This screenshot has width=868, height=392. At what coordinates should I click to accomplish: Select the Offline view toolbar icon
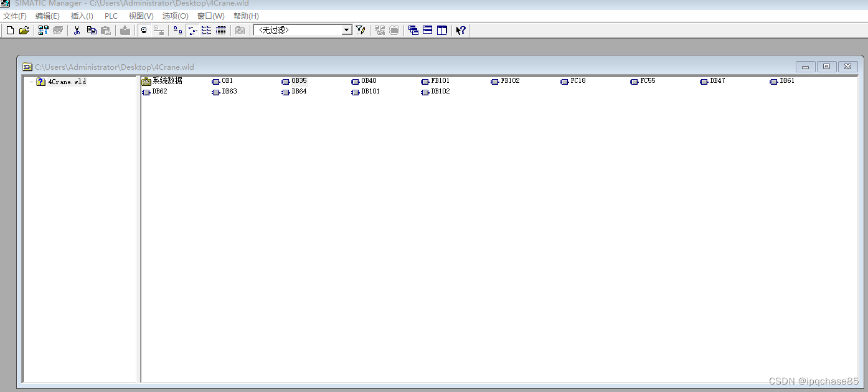point(144,30)
